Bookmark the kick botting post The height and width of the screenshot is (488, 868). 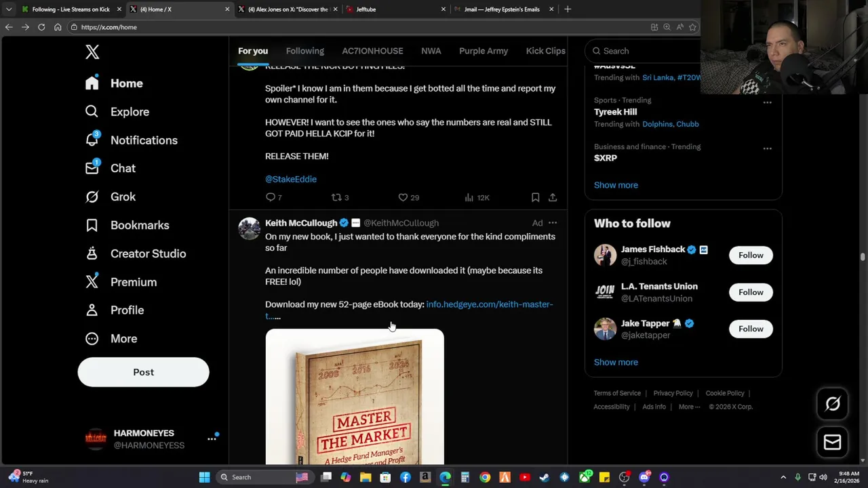coord(535,197)
